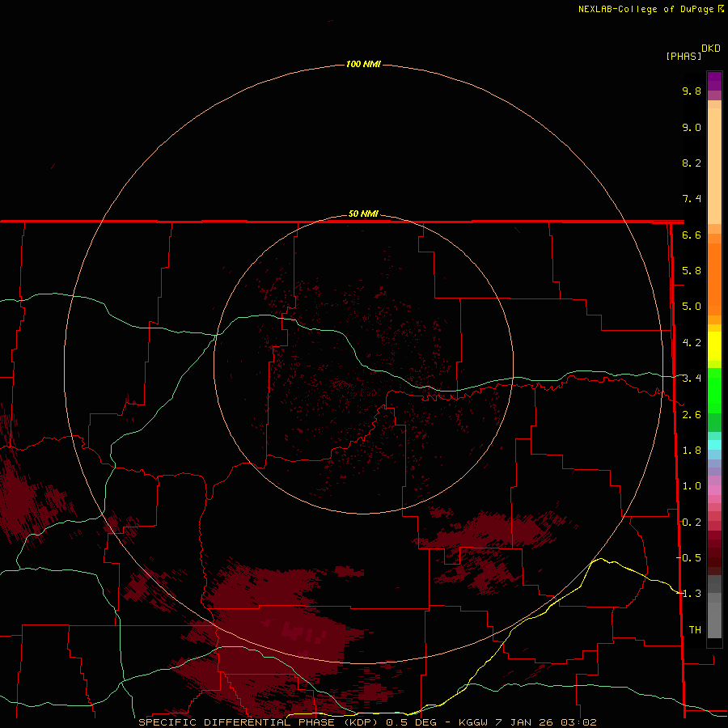Viewport: 728px width, 728px height.
Task: Click the NEXLAB-College of DuPage label
Action: 645,9
